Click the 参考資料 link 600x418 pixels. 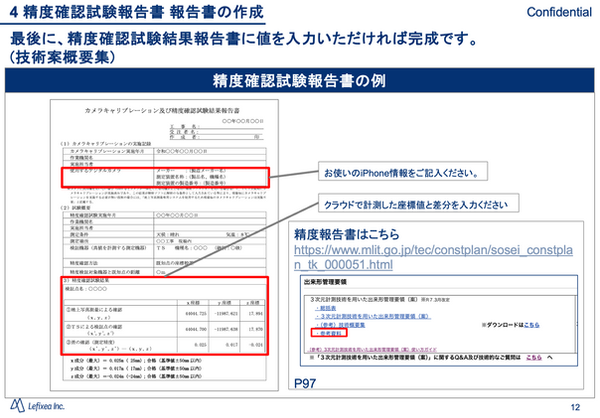click(x=329, y=333)
